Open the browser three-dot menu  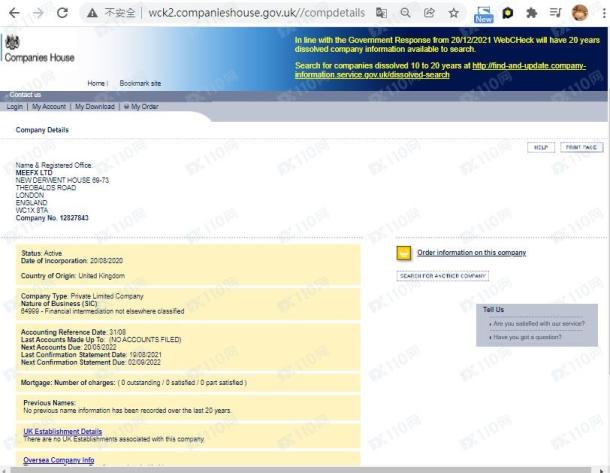pos(604,13)
